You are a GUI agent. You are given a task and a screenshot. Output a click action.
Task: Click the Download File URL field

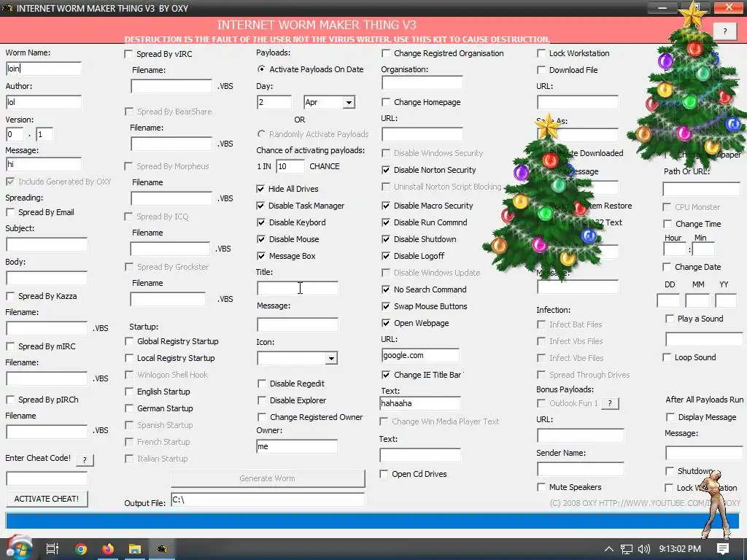pos(578,102)
